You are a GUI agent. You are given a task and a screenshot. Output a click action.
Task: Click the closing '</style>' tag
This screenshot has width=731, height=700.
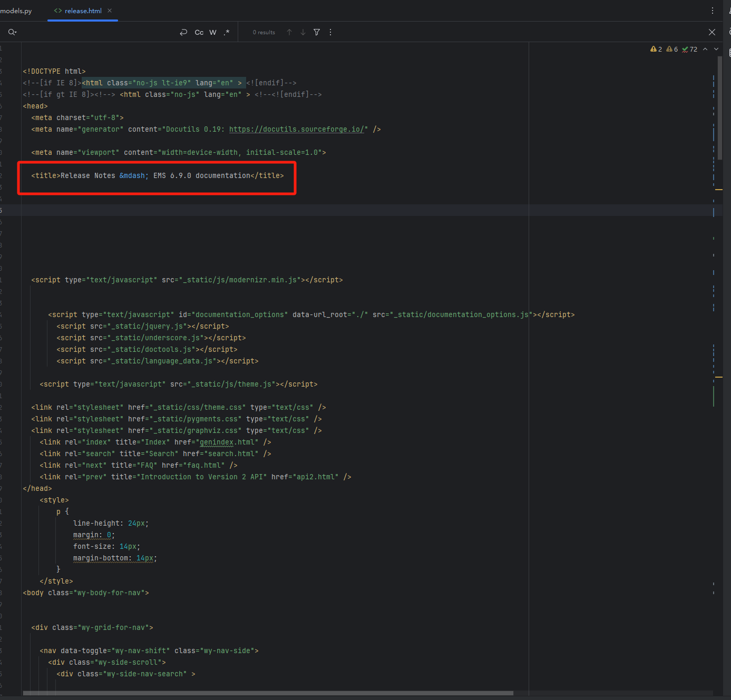pos(56,581)
